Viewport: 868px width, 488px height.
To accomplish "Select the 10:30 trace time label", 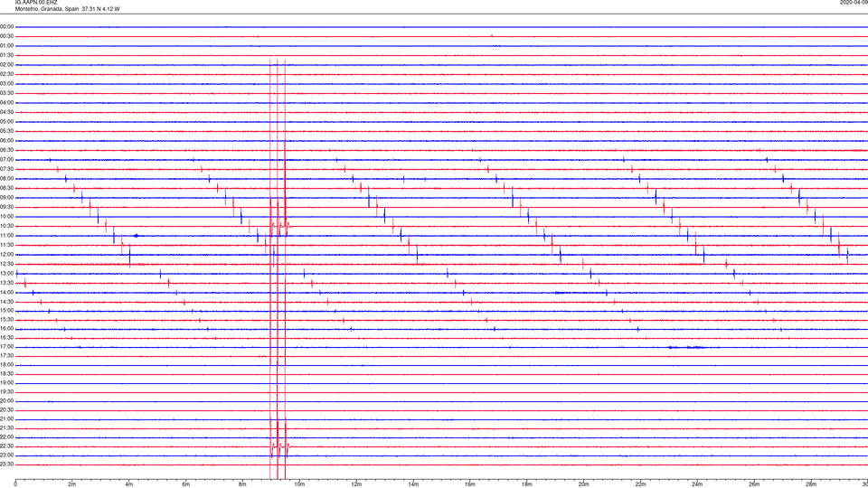I will pyautogui.click(x=7, y=226).
